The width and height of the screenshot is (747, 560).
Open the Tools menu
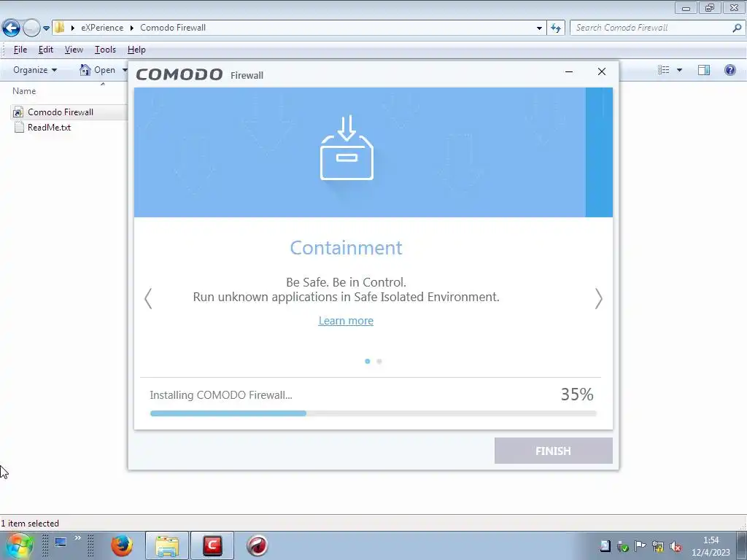click(x=105, y=50)
